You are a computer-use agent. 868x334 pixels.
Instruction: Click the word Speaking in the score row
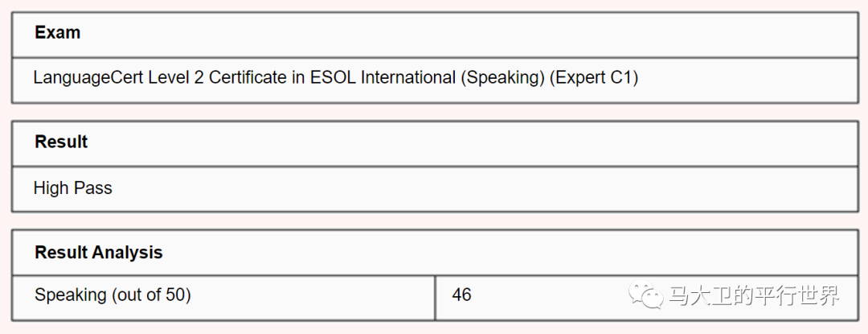tap(70, 296)
